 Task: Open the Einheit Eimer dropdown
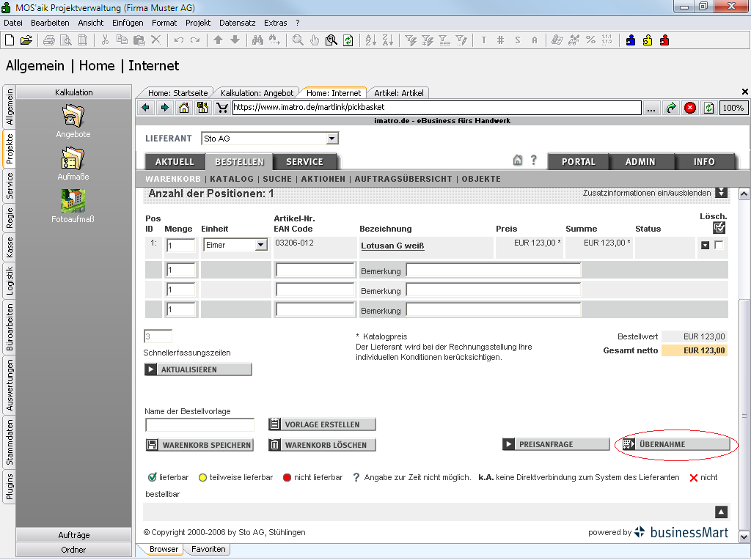(260, 245)
